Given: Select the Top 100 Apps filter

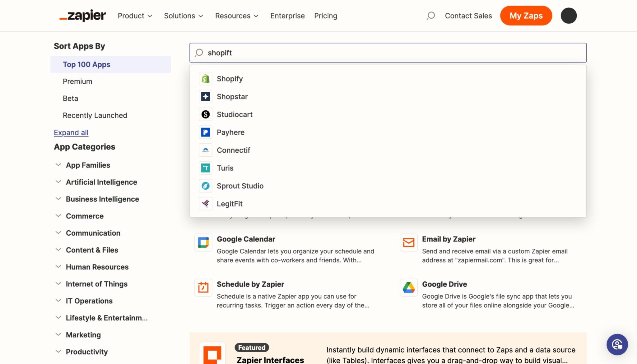Looking at the screenshot, I should (86, 64).
